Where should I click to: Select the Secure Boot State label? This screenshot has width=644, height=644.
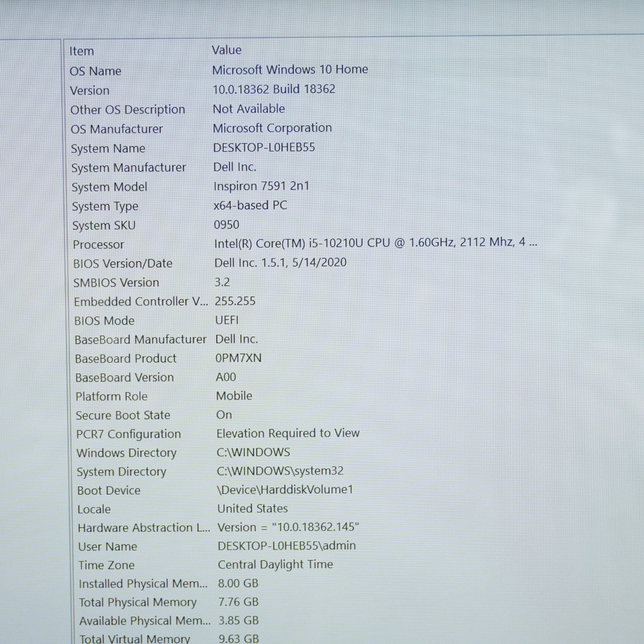tap(123, 415)
